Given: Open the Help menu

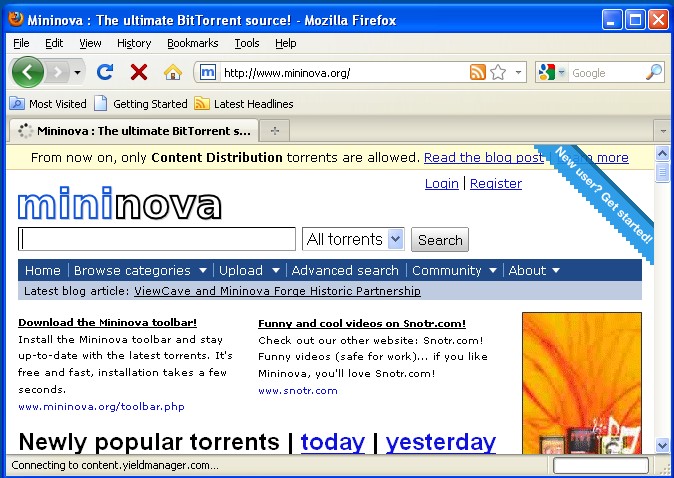Looking at the screenshot, I should pos(285,43).
